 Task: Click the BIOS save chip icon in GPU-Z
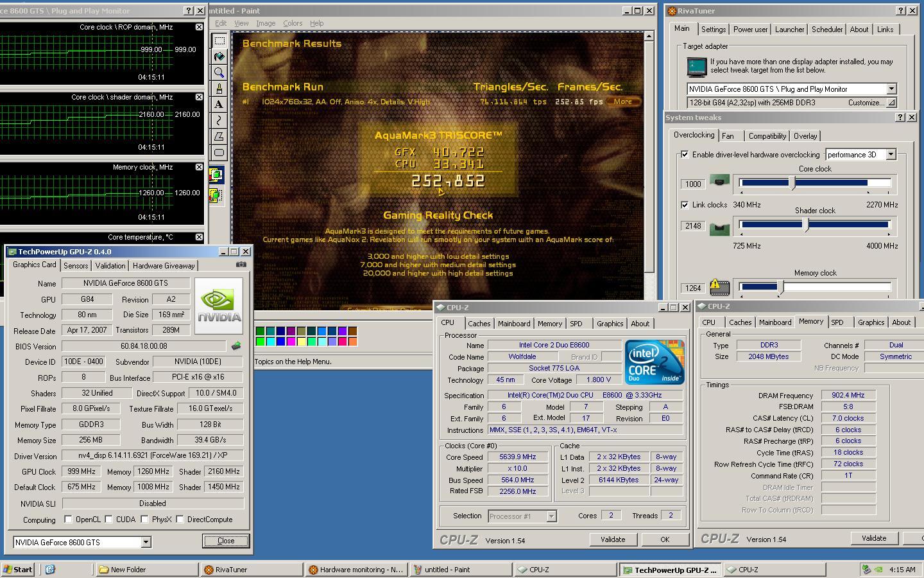(236, 346)
